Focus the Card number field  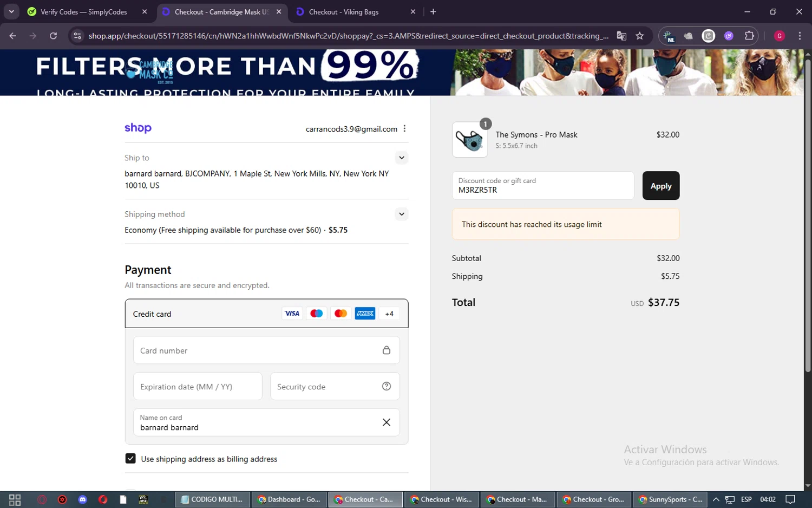tap(266, 350)
